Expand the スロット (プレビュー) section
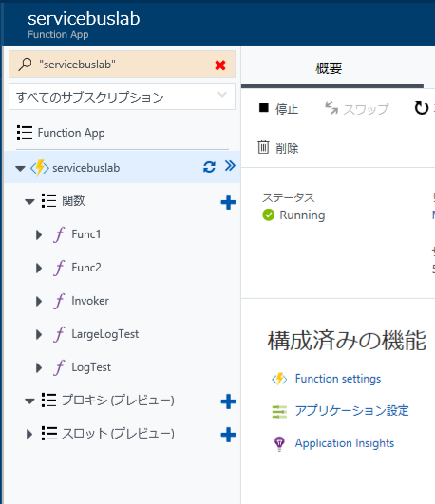 (29, 435)
